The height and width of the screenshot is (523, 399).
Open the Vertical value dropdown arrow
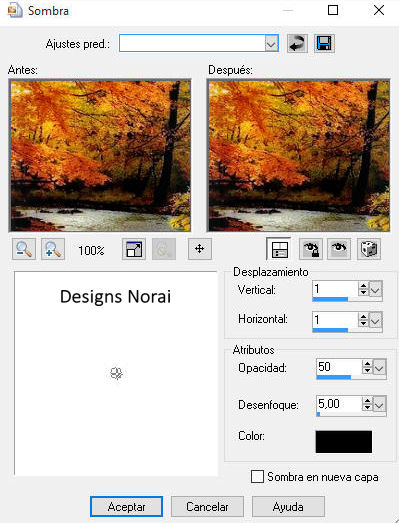(375, 289)
